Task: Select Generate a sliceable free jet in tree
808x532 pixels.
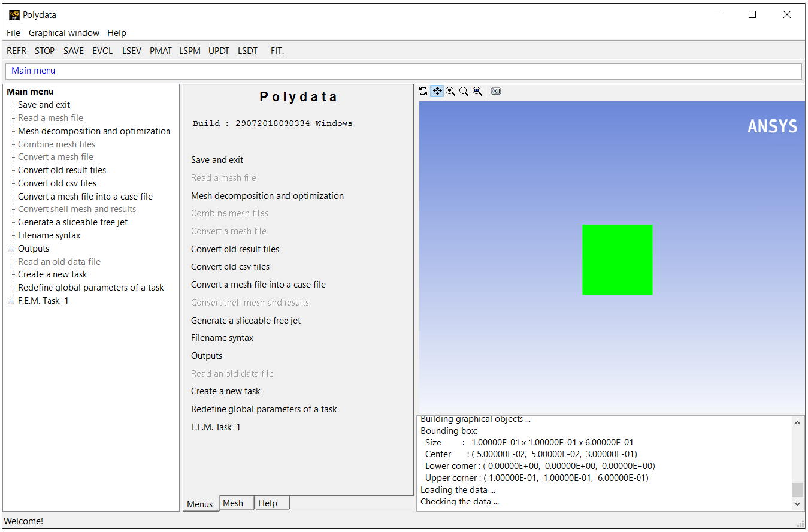Action: (72, 222)
